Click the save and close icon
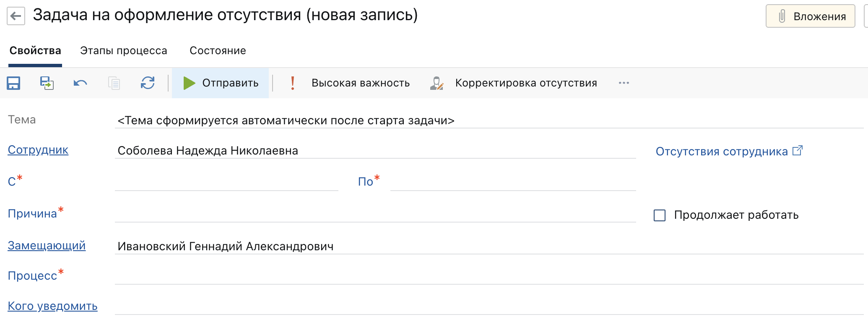This screenshot has height=325, width=868. (47, 83)
